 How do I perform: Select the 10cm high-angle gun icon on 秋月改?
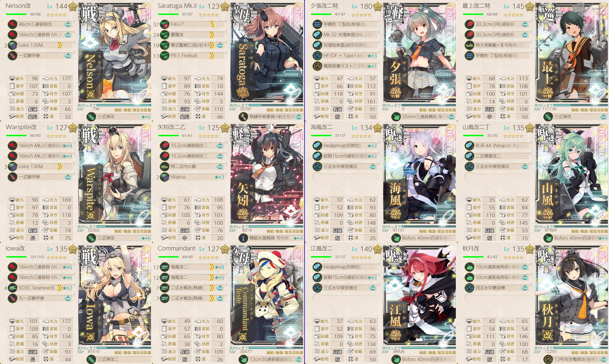pyautogui.click(x=469, y=267)
